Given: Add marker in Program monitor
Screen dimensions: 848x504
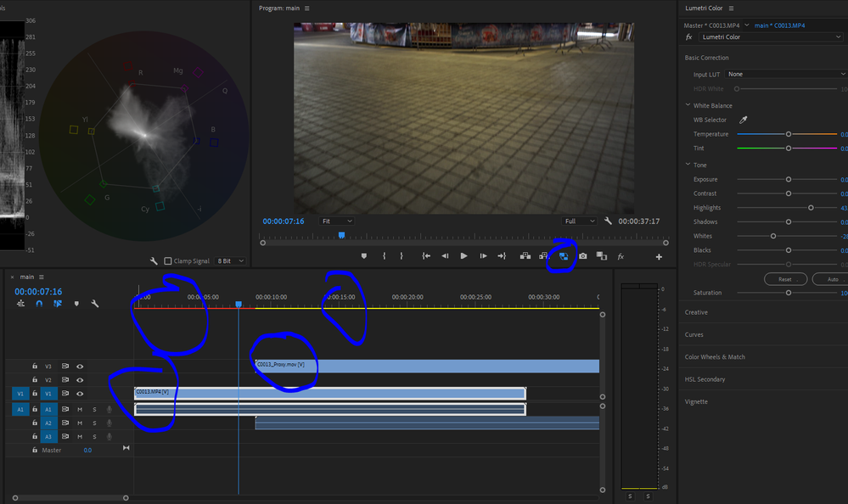Looking at the screenshot, I should (364, 255).
